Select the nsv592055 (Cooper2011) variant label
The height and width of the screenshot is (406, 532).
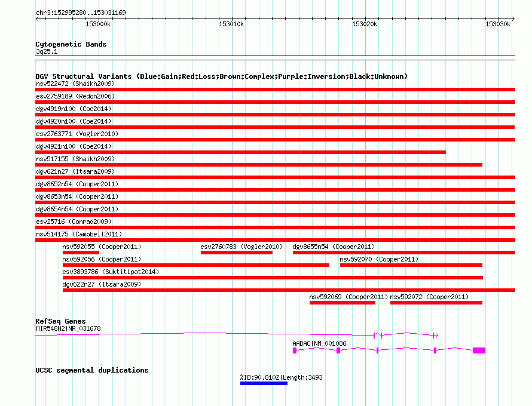[x=102, y=247]
